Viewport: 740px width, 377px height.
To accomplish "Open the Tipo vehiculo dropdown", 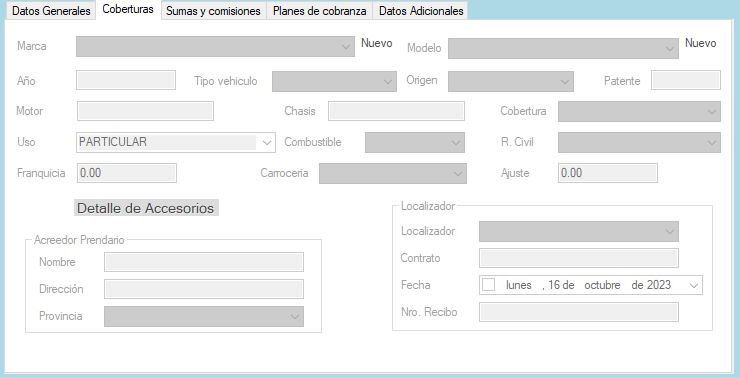I will 334,81.
